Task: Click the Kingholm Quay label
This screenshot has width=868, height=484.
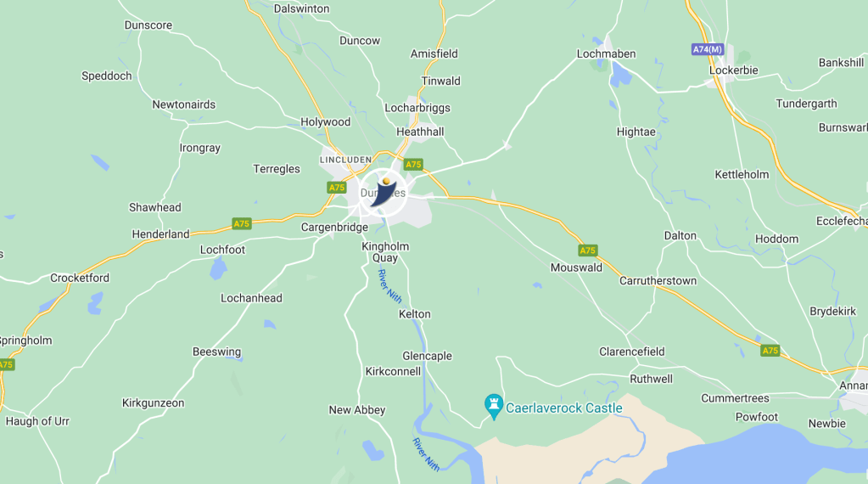Action: point(385,252)
